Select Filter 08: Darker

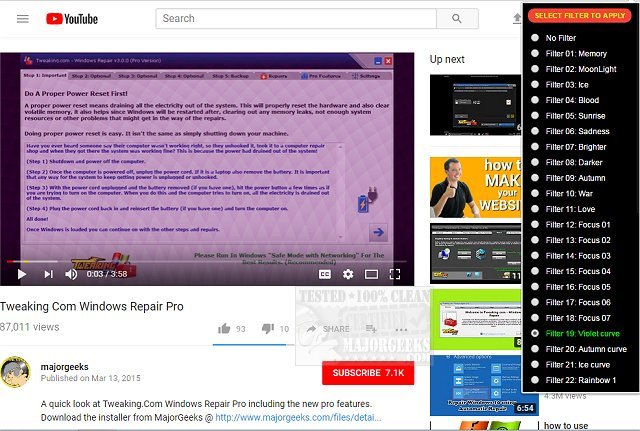[567, 162]
